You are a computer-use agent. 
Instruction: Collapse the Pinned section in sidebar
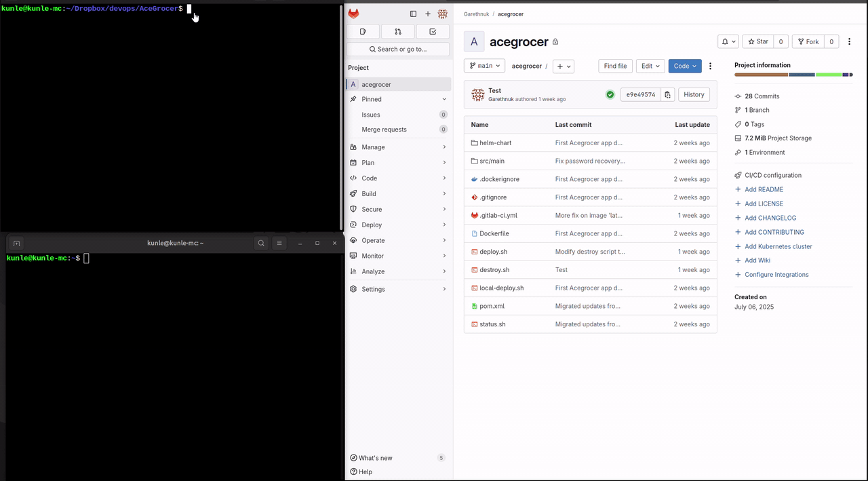398,99
